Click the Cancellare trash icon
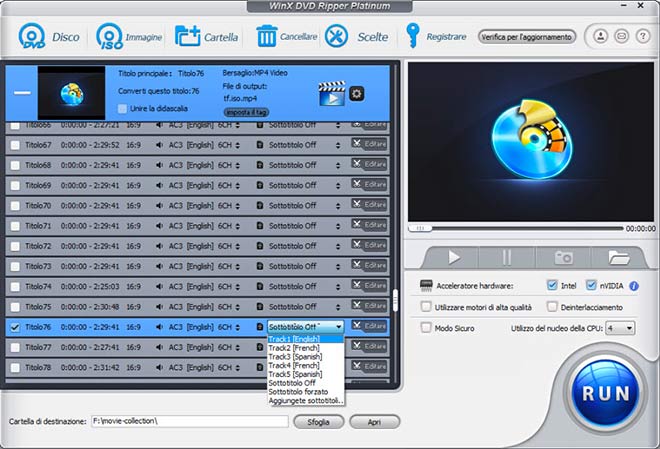 pos(266,36)
